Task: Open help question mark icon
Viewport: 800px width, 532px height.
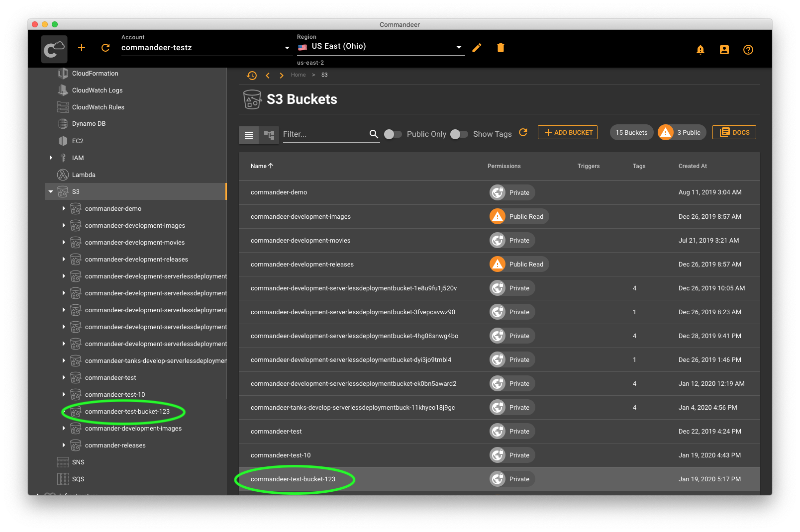Action: [748, 50]
